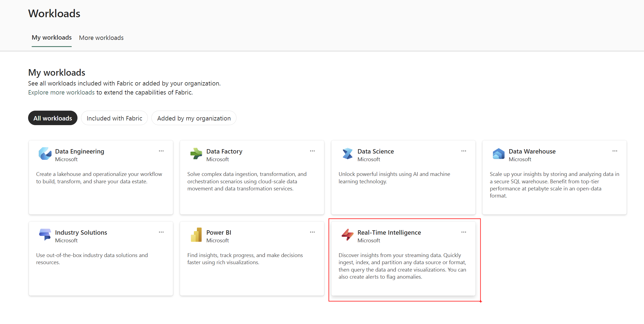The image size is (644, 324).
Task: Filter by Included with Fabric
Action: pos(114,118)
